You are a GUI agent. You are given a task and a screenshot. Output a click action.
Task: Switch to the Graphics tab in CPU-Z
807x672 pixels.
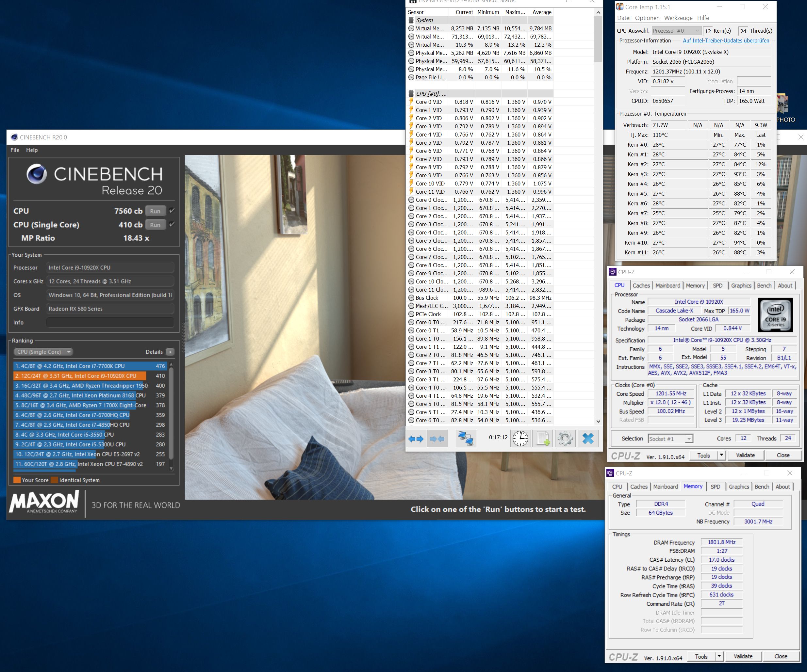tap(741, 285)
